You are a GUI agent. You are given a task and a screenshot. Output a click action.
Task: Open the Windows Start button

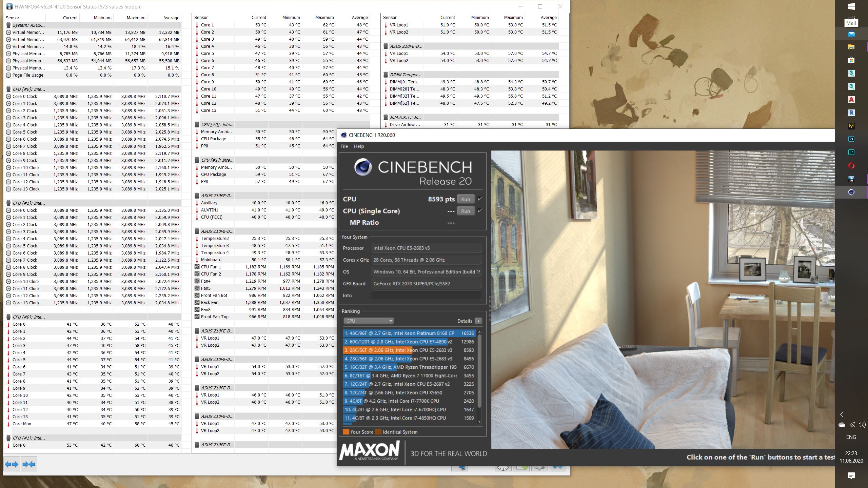click(851, 6)
